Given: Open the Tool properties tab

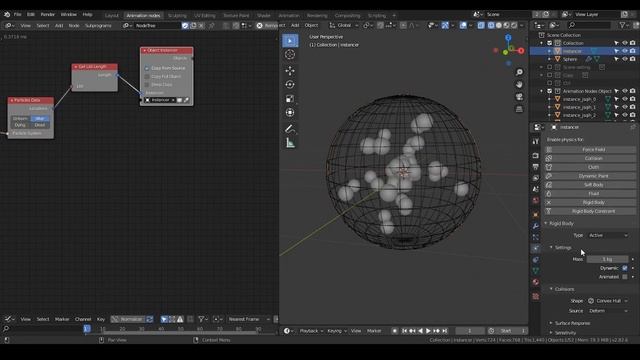Looking at the screenshot, I should (536, 141).
